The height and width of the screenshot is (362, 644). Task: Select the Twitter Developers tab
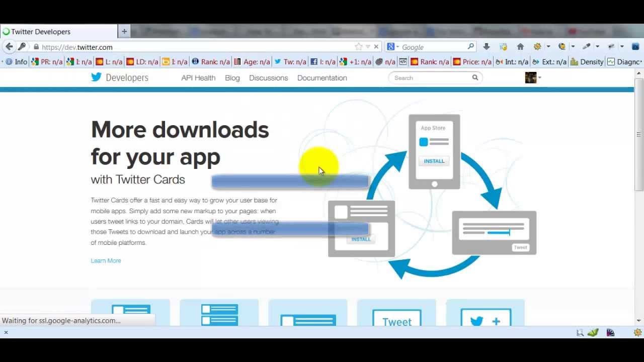click(x=59, y=31)
